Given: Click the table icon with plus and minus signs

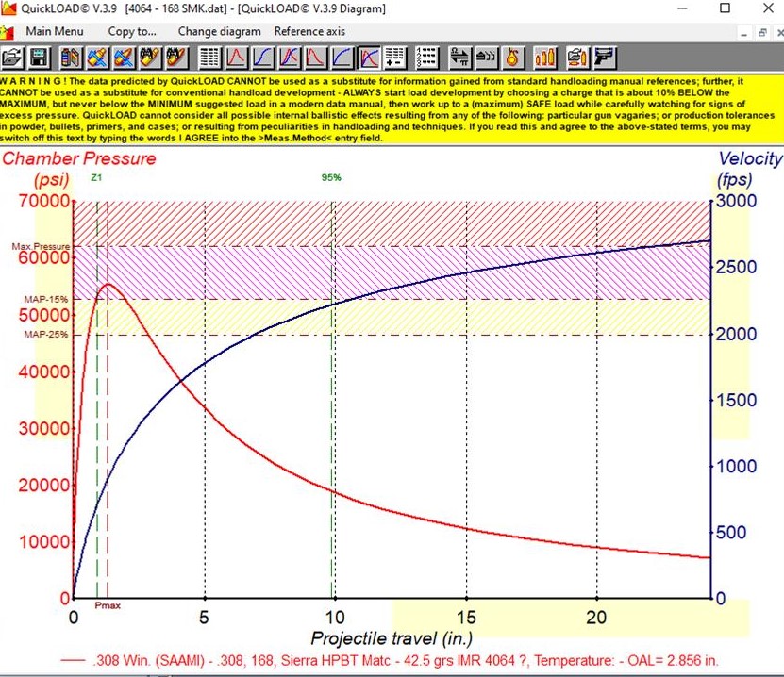Looking at the screenshot, I should coord(394,58).
